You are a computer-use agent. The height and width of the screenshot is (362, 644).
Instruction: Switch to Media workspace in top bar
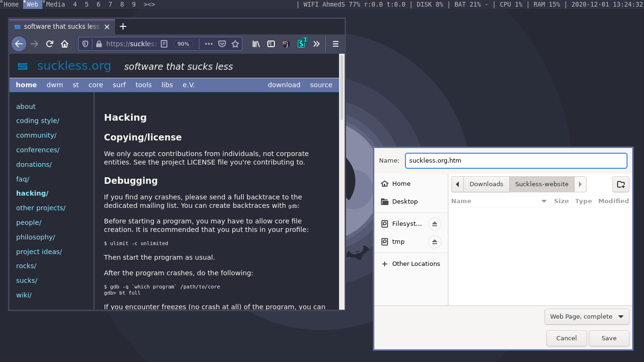55,4
